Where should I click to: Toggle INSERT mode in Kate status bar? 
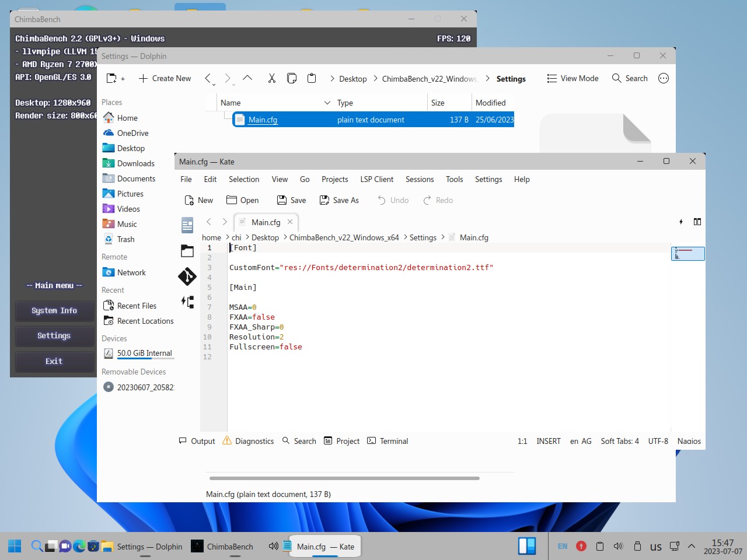(x=549, y=441)
